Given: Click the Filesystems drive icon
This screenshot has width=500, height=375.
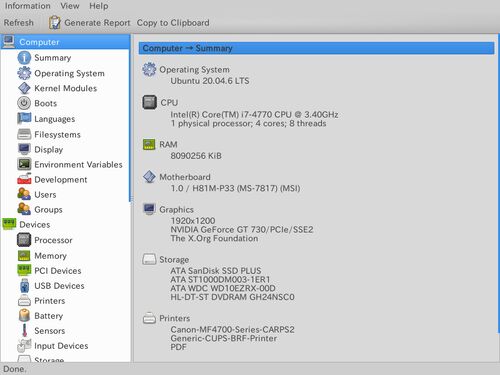Looking at the screenshot, I should (24, 134).
